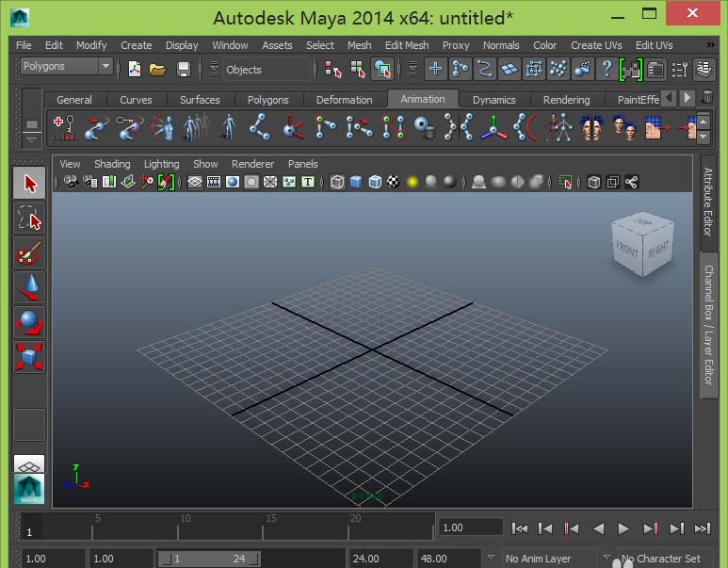728x568 pixels.
Task: Toggle the grid display in viewport
Action: pyautogui.click(x=195, y=182)
